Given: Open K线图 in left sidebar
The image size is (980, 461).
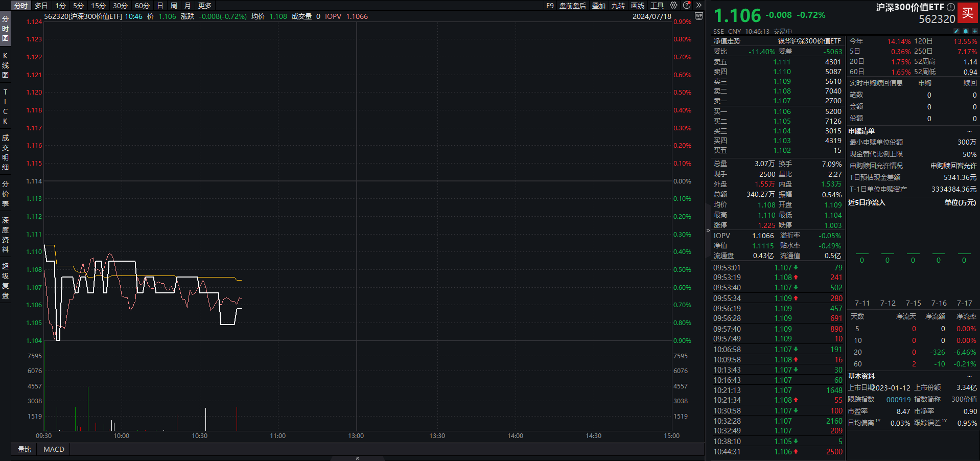Looking at the screenshot, I should point(5,65).
